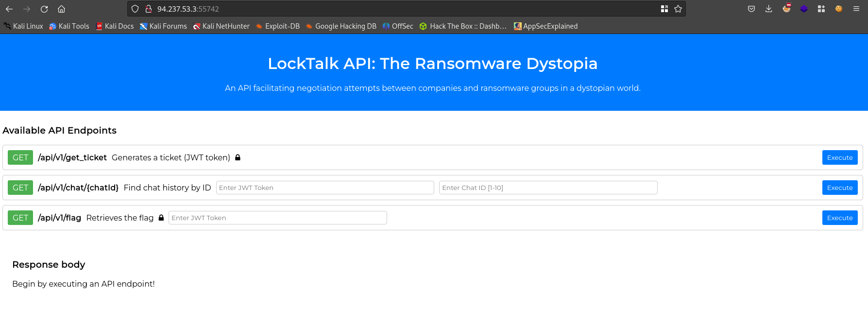Viewport: 868px width, 310px height.
Task: Click the browser forward arrow
Action: (27, 9)
